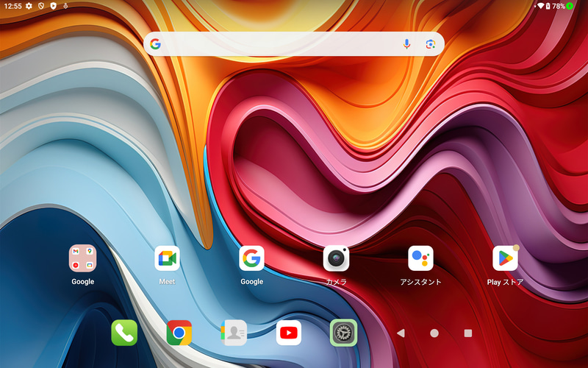Tap the Home navigation circle
The image size is (588, 368).
[x=434, y=333]
